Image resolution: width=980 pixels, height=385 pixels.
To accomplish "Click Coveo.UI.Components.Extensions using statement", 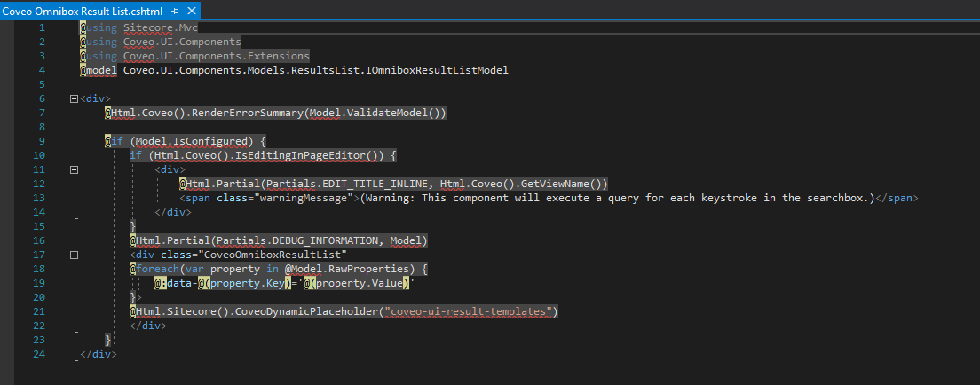I will (217, 56).
